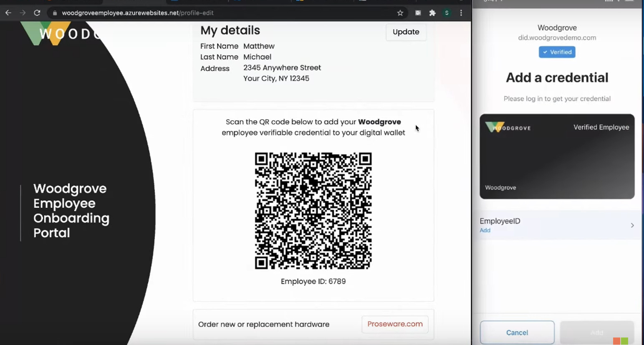This screenshot has height=345, width=644.
Task: Open the Chrome three-dot menu
Action: (461, 13)
